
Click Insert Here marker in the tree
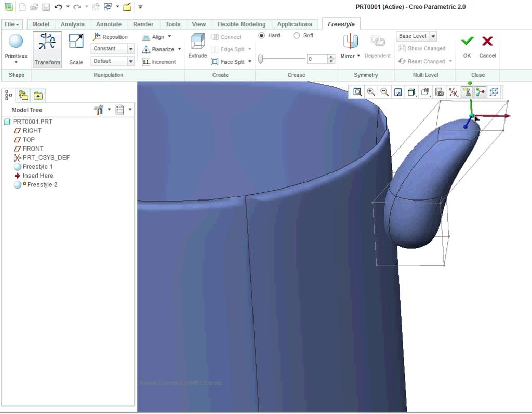[x=34, y=176]
